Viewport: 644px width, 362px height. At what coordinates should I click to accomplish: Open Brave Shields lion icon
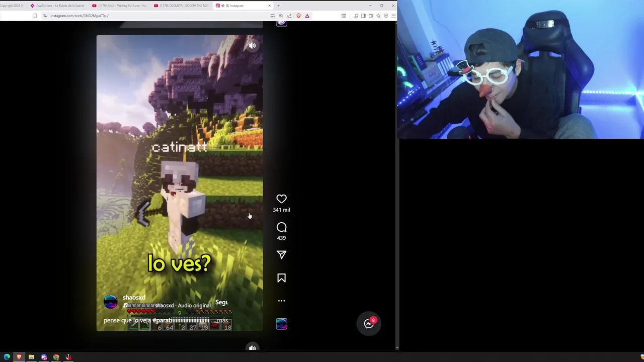[298, 16]
